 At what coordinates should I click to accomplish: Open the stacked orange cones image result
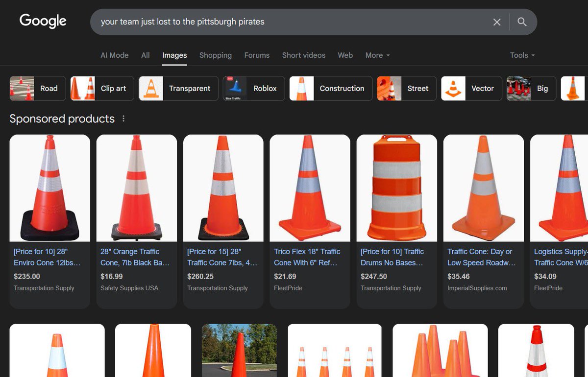pos(441,351)
